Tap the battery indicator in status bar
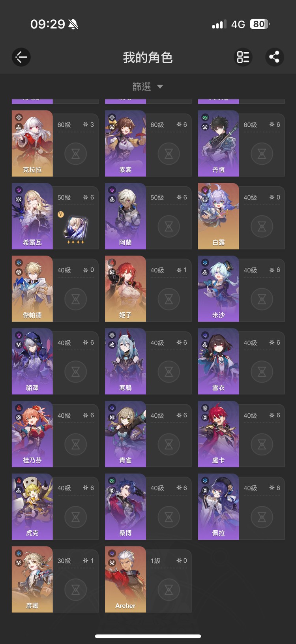Screen dimensions: 296x644 click(x=260, y=24)
